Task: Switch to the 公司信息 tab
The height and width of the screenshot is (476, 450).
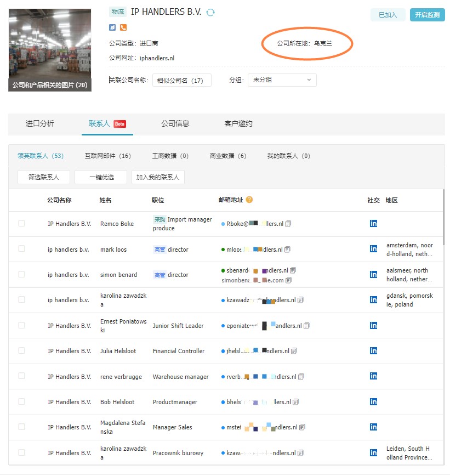Action: [175, 123]
